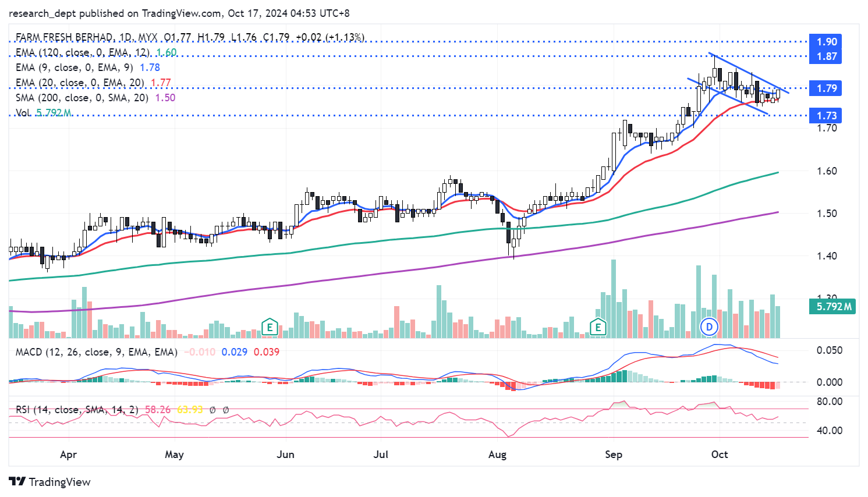The image size is (868, 497).
Task: Click the earnings 'E' marker near June
Action: tap(269, 327)
